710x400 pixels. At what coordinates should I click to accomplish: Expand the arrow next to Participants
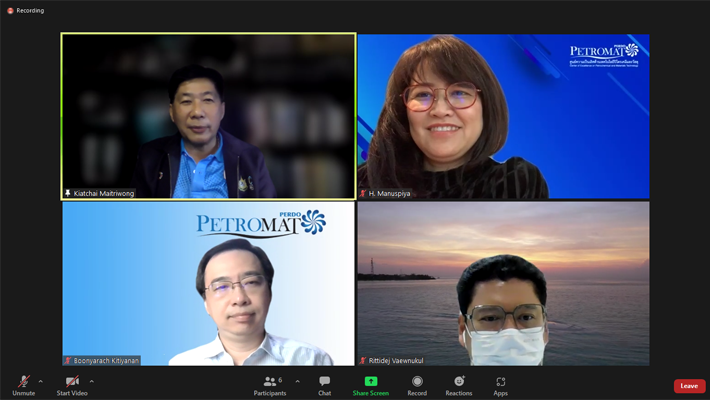coord(297,381)
